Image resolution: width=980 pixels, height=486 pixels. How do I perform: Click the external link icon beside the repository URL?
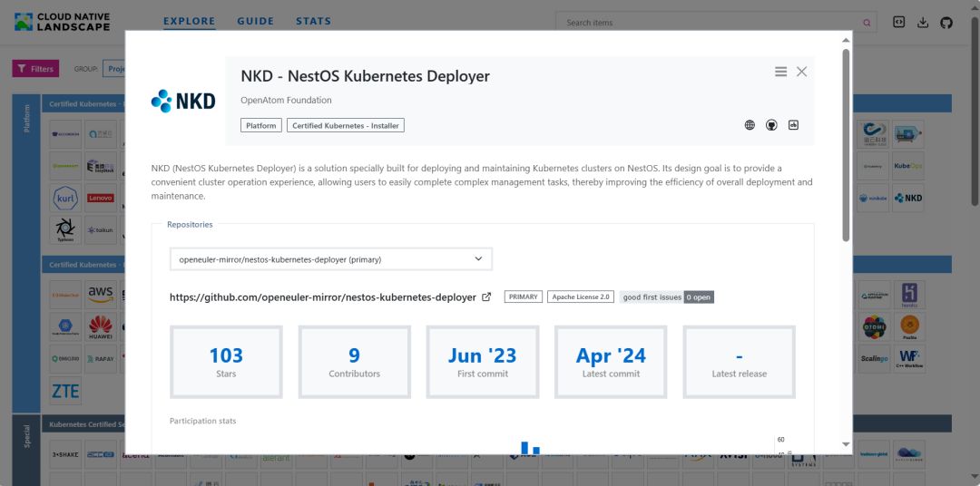point(486,296)
